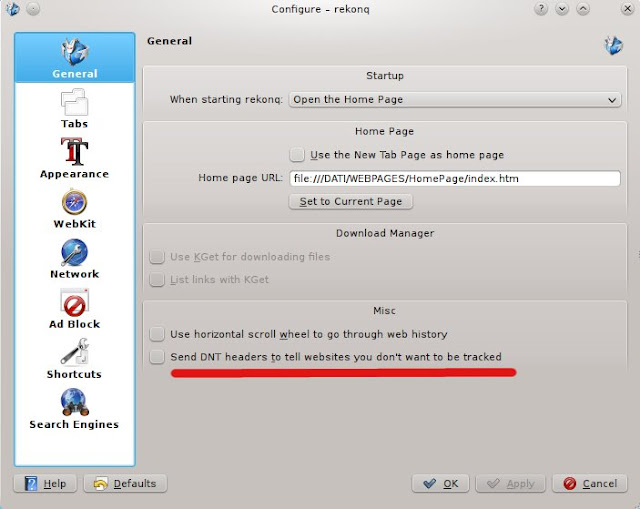Open the Ad Block settings page

74,309
